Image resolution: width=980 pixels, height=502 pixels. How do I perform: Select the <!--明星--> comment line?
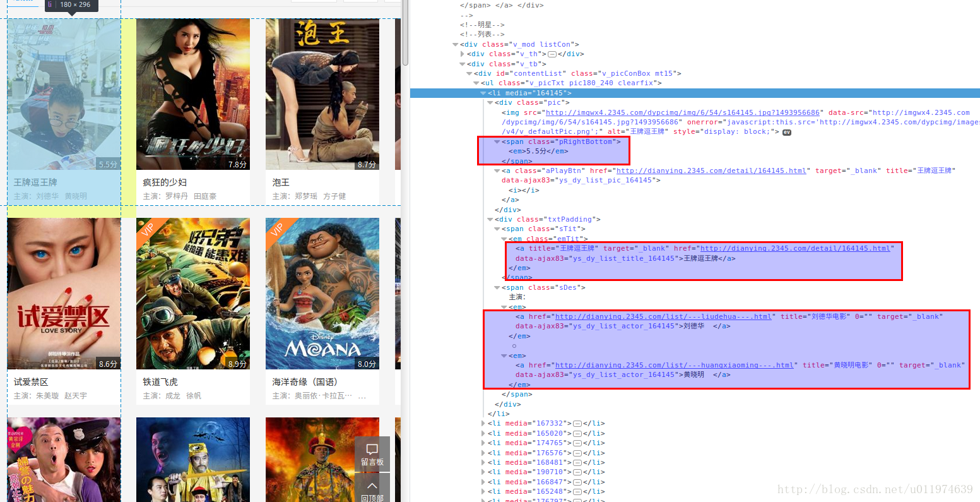pyautogui.click(x=482, y=25)
